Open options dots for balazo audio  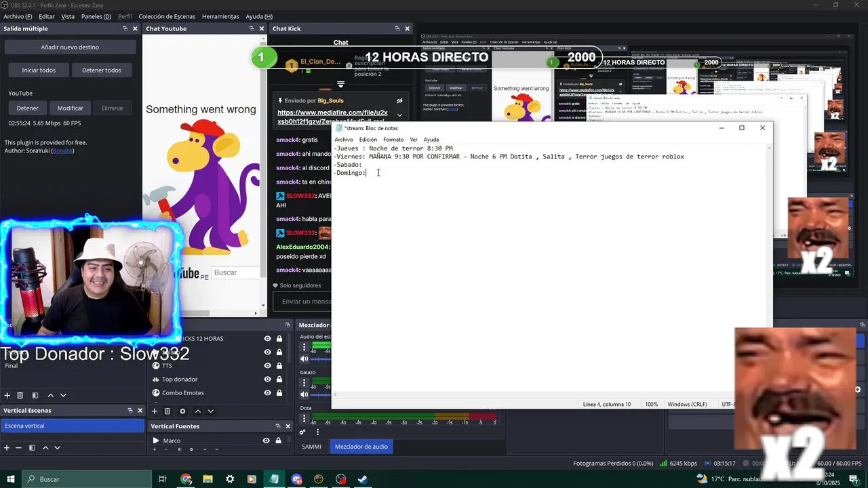tap(304, 383)
